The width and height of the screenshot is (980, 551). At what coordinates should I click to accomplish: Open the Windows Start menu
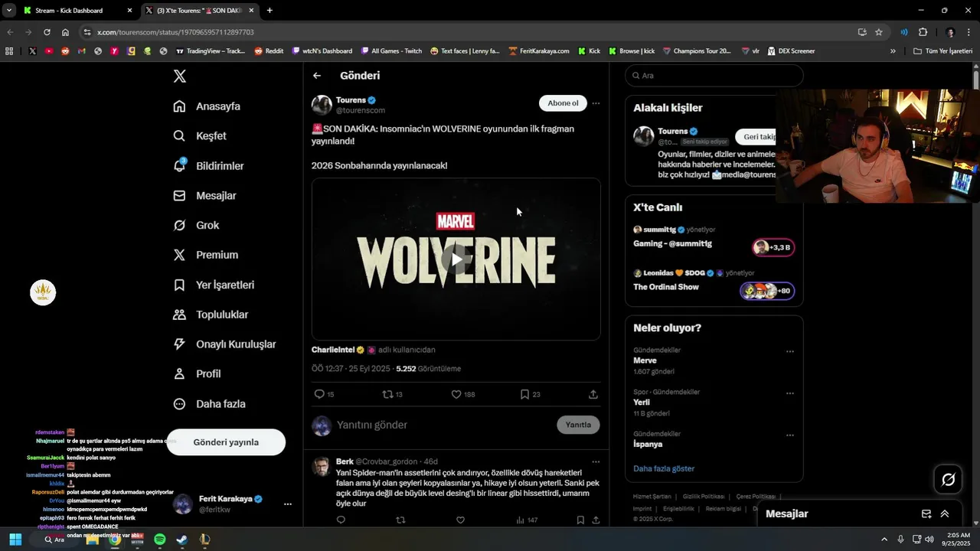point(15,540)
